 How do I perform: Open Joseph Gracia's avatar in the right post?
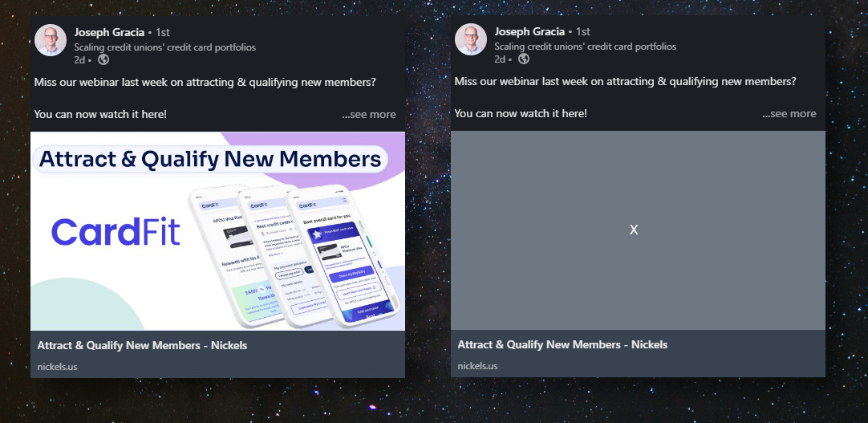[471, 39]
